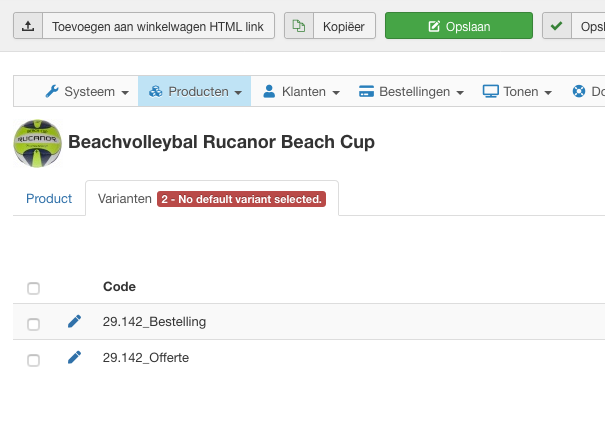Open the Systeem menu

pyautogui.click(x=87, y=91)
